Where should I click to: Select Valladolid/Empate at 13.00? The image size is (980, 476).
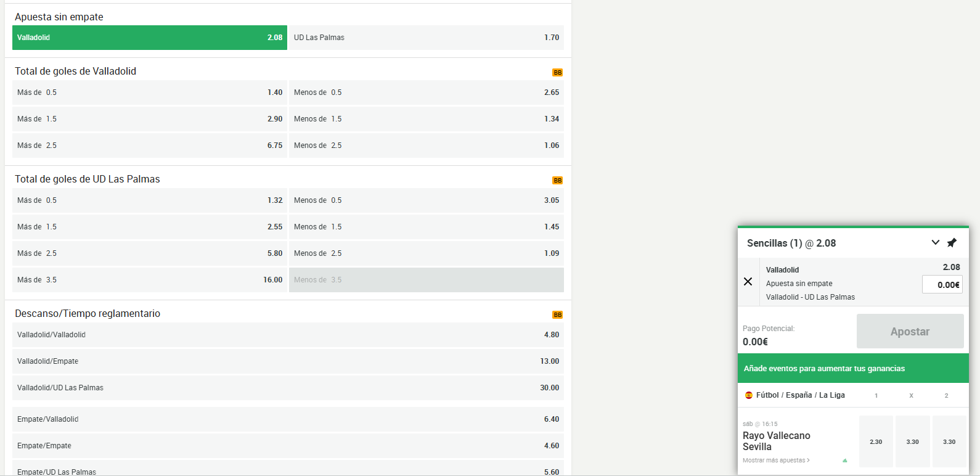point(288,361)
